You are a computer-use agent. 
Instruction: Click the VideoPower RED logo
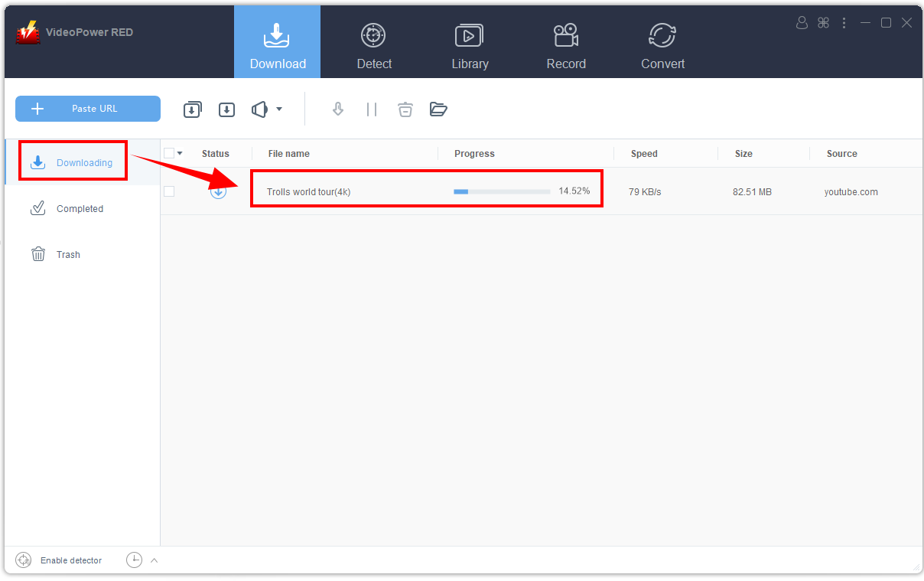click(x=28, y=32)
